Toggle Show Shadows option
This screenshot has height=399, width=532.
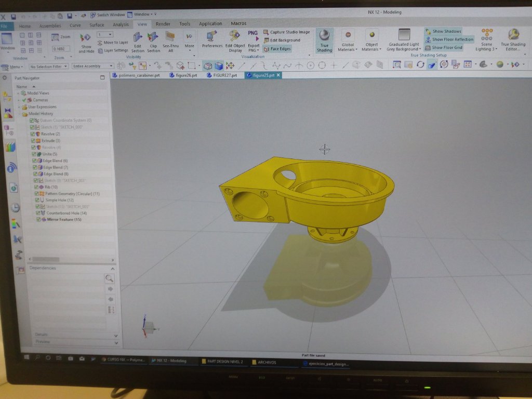tap(443, 31)
